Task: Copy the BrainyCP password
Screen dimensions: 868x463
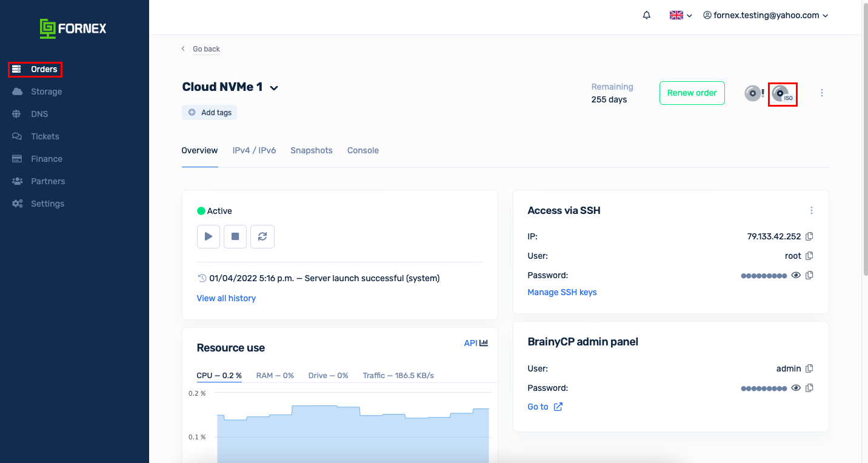Action: click(809, 388)
